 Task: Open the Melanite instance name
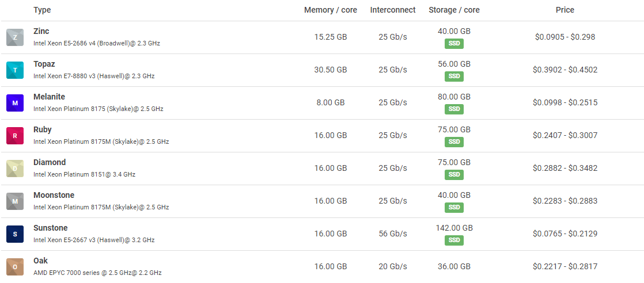[x=49, y=97]
